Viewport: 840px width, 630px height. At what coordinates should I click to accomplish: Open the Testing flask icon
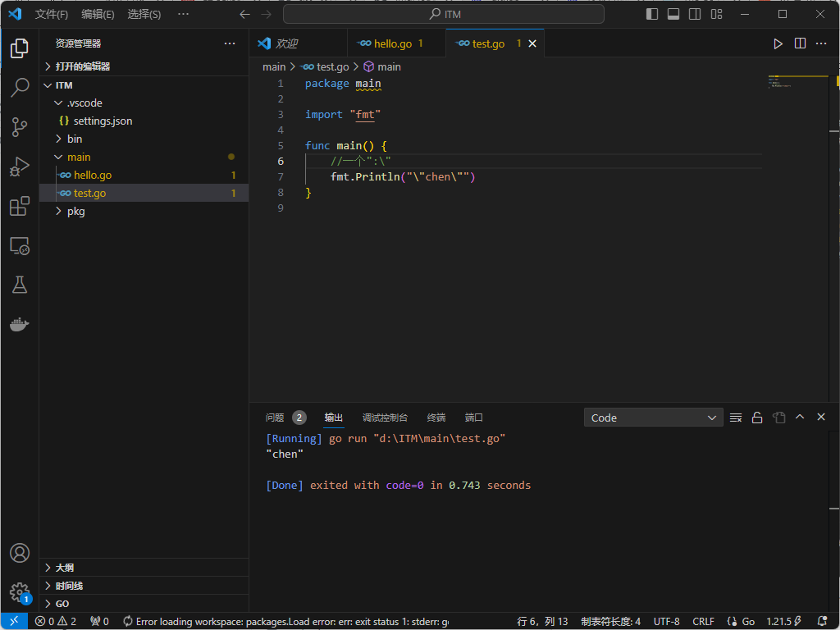click(20, 285)
